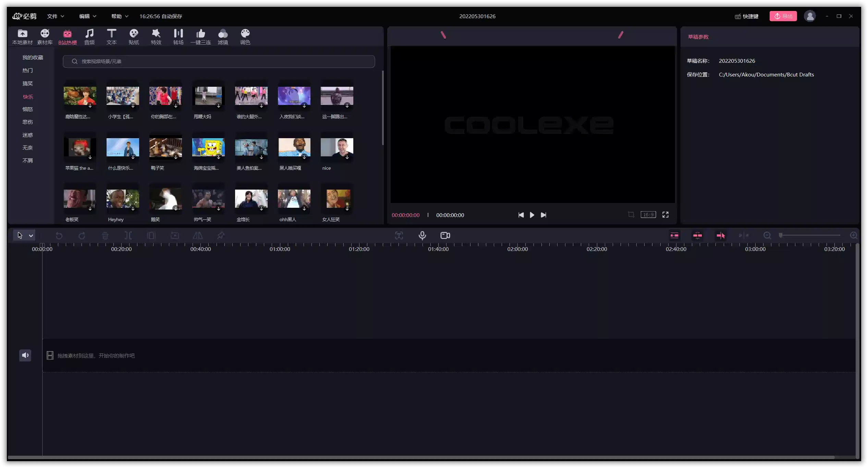Open the 音频 (audio) panel

click(89, 37)
